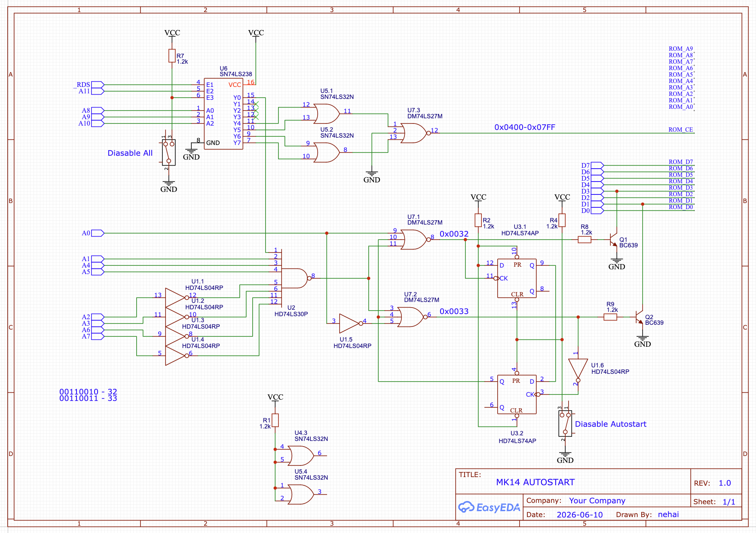Select the U5.1 SN74LS32N OR gate

coord(327,114)
